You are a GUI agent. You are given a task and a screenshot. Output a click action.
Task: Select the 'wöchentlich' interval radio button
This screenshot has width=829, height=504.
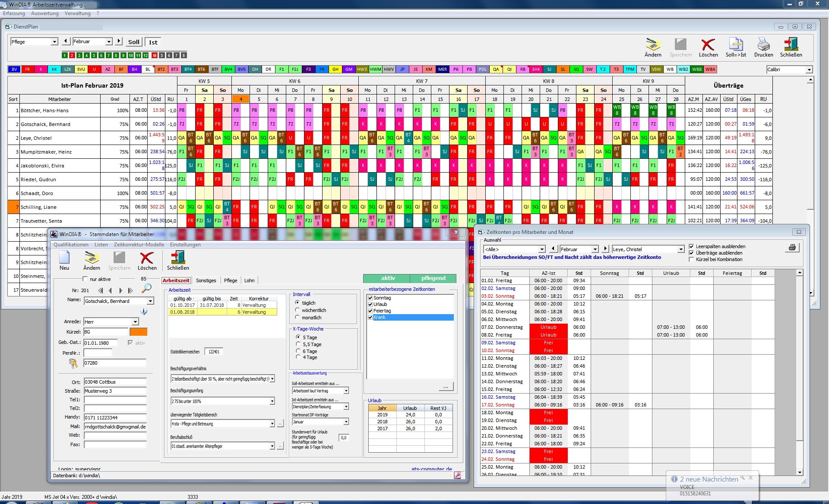(297, 310)
